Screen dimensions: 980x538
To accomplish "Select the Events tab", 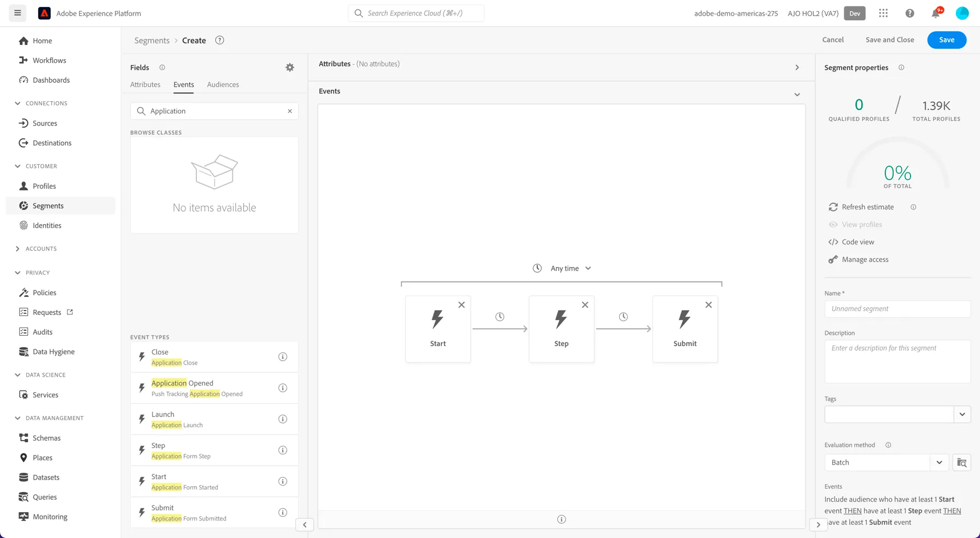I will [184, 84].
